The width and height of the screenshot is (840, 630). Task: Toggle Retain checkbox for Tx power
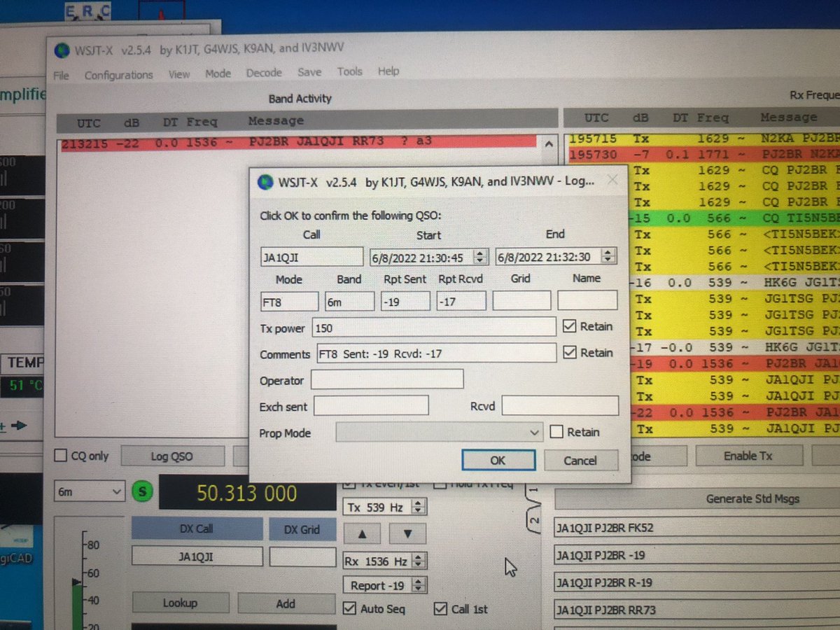pos(569,327)
